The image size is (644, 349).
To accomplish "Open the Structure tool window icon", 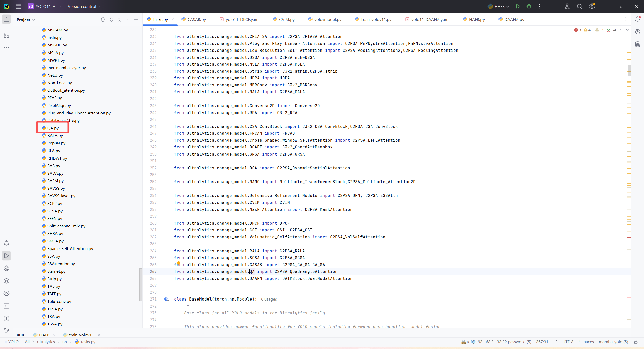I will pyautogui.click(x=6, y=35).
